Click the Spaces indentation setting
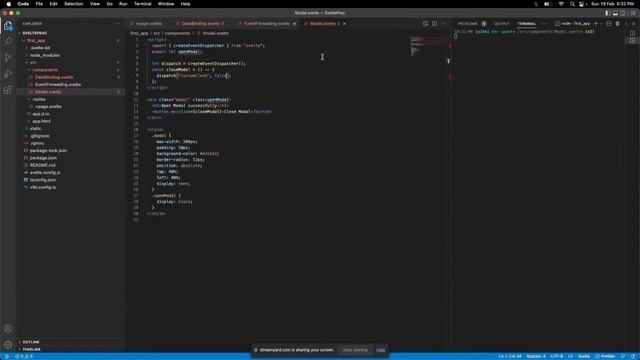Screen dimensions: 640x360 pyautogui.click(x=536, y=356)
